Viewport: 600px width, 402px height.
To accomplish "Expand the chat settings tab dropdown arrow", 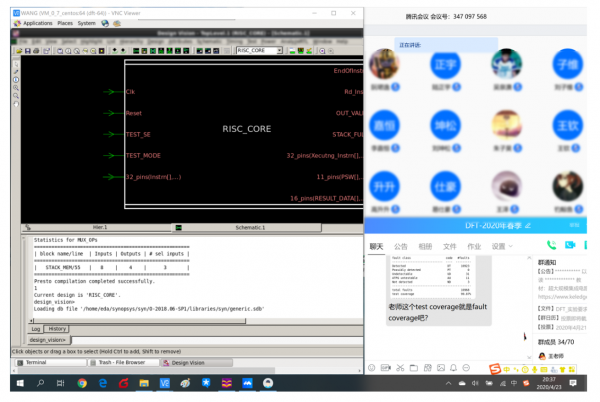I will point(510,246).
